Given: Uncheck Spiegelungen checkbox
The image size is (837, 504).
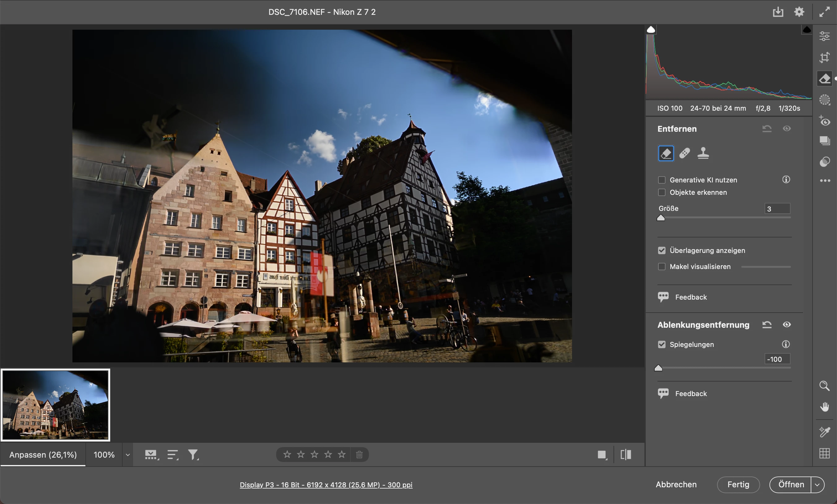Looking at the screenshot, I should 662,344.
